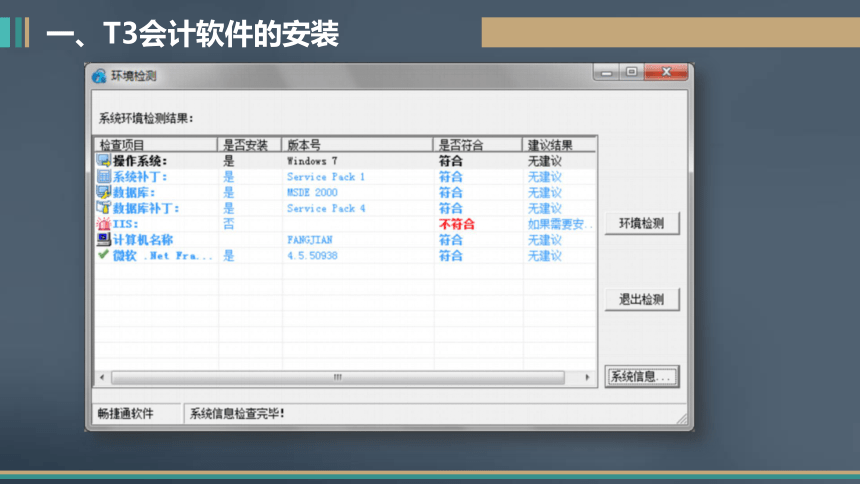Screen dimensions: 860x484
Task: Click the FANGJIAN computer name cell
Action: click(309, 240)
